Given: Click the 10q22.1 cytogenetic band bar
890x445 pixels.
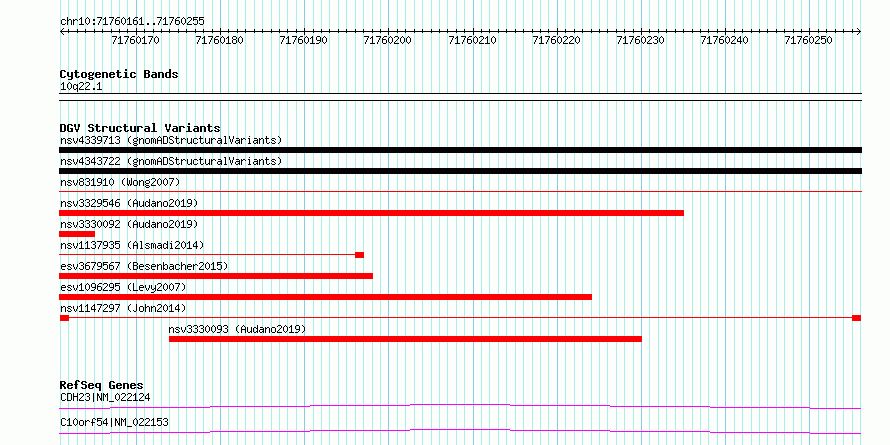Looking at the screenshot, I should click(460, 97).
